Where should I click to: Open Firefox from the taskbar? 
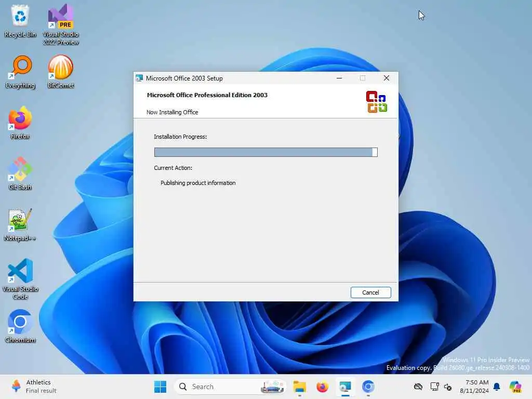tap(322, 387)
